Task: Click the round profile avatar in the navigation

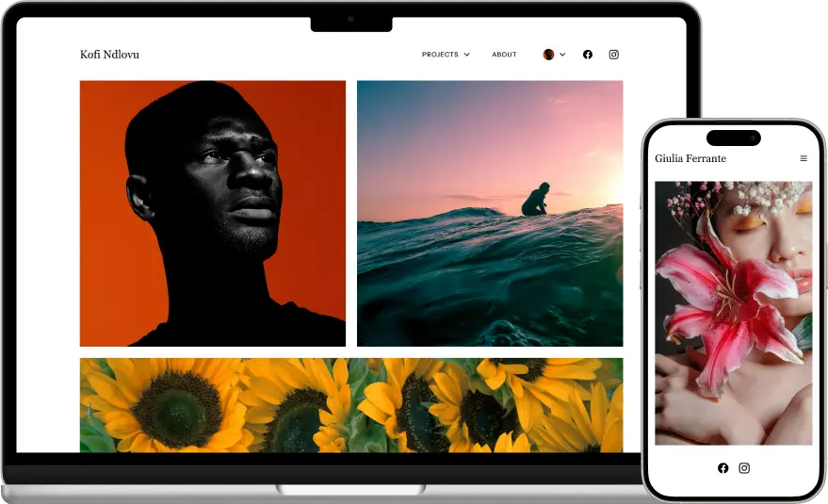Action: 548,55
